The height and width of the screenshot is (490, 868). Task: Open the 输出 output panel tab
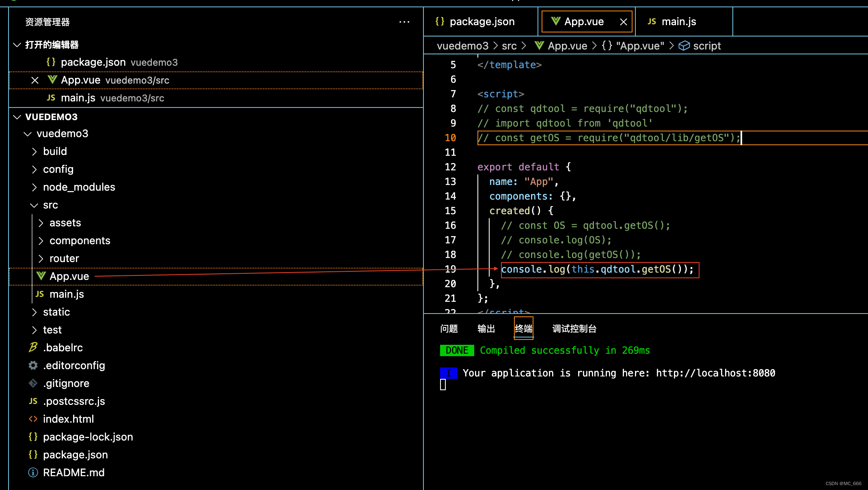pyautogui.click(x=486, y=329)
